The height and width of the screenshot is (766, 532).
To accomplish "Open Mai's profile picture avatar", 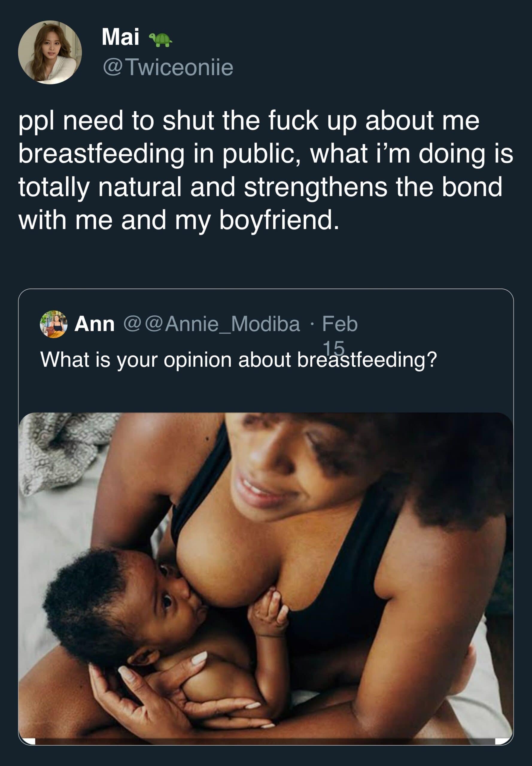I will click(50, 52).
